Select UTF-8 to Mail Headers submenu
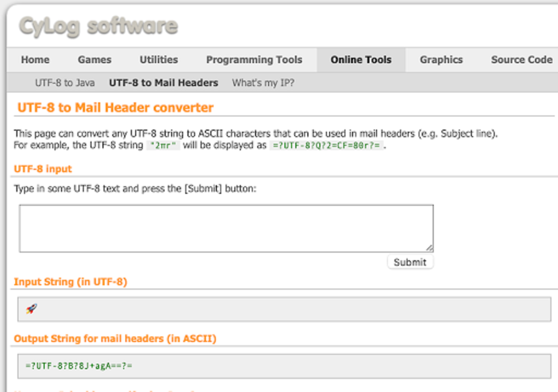The image size is (558, 392). point(163,83)
